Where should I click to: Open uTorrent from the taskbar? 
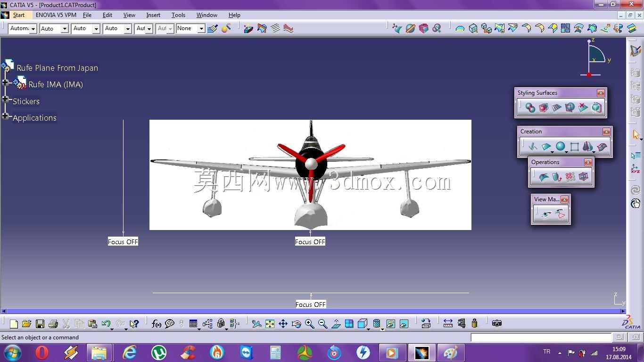[x=158, y=353]
